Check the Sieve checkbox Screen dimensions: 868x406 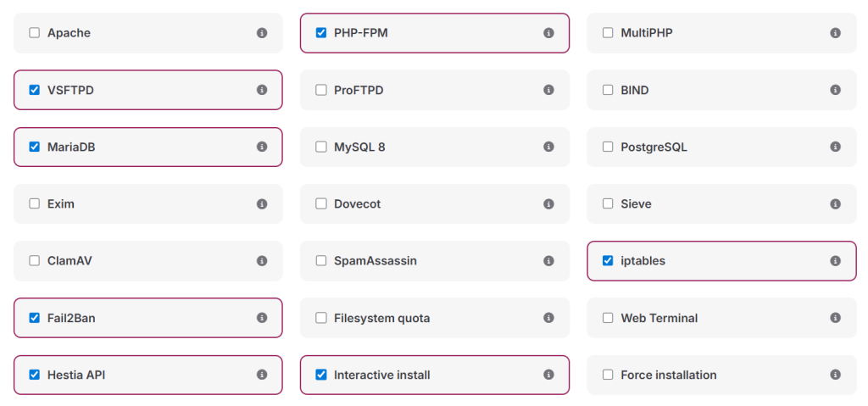(x=608, y=204)
